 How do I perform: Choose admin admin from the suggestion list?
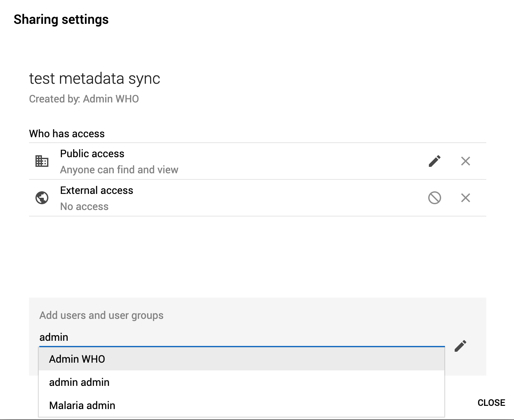(79, 382)
